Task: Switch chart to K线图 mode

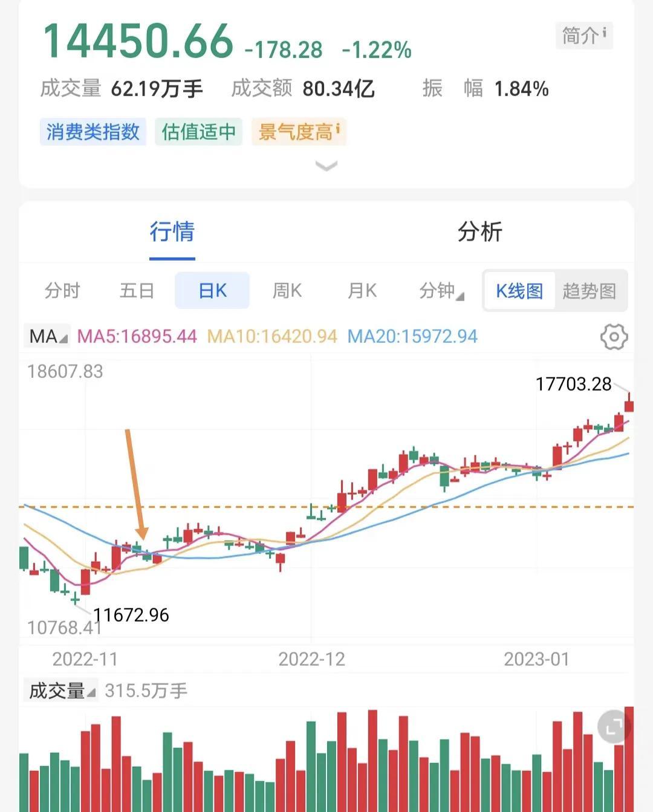Action: 519,291
